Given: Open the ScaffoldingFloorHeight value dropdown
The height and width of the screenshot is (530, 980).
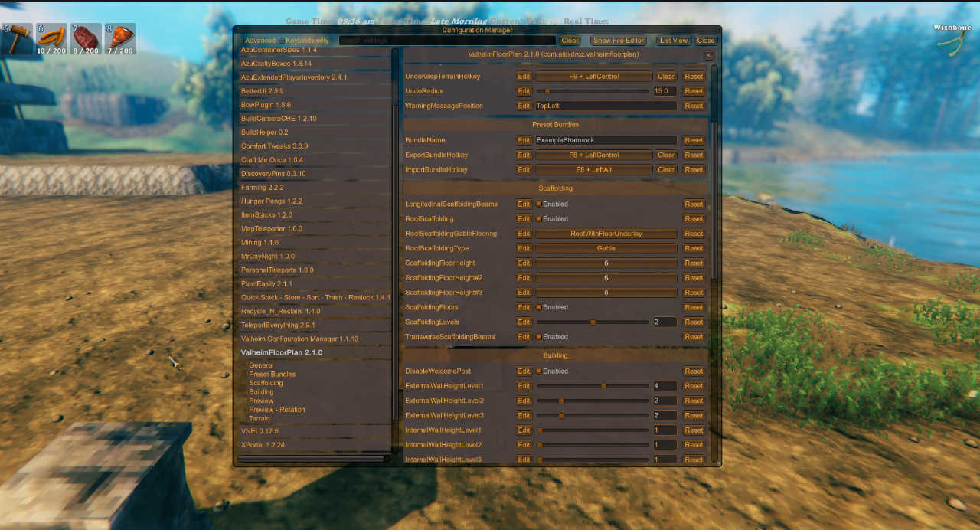Looking at the screenshot, I should (x=606, y=263).
